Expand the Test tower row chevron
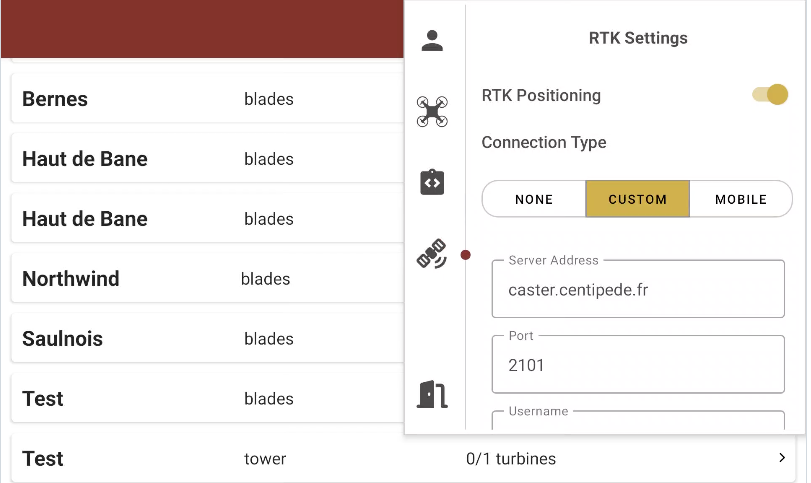The width and height of the screenshot is (811, 483). pyautogui.click(x=782, y=458)
